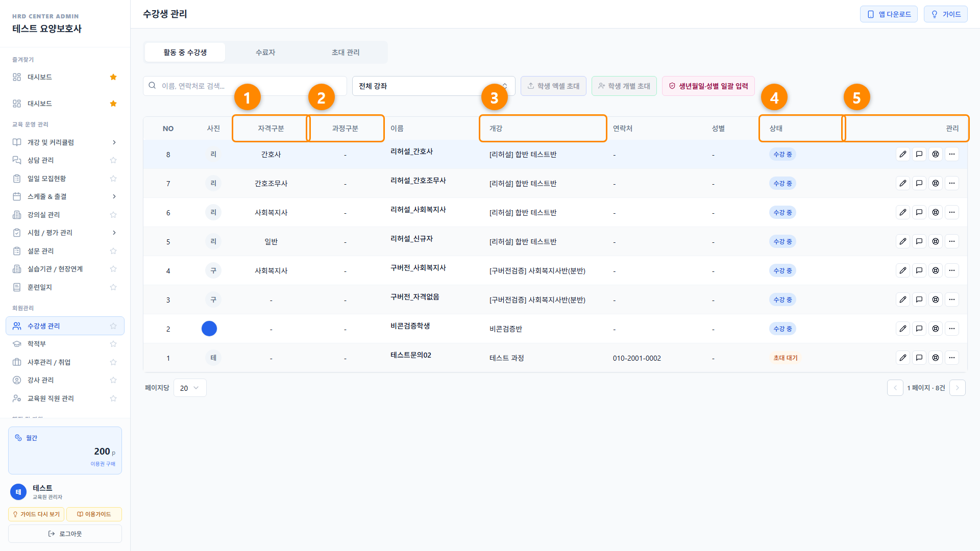The height and width of the screenshot is (551, 980).
Task: Click the 강의실 관리 building icon
Action: 17,215
